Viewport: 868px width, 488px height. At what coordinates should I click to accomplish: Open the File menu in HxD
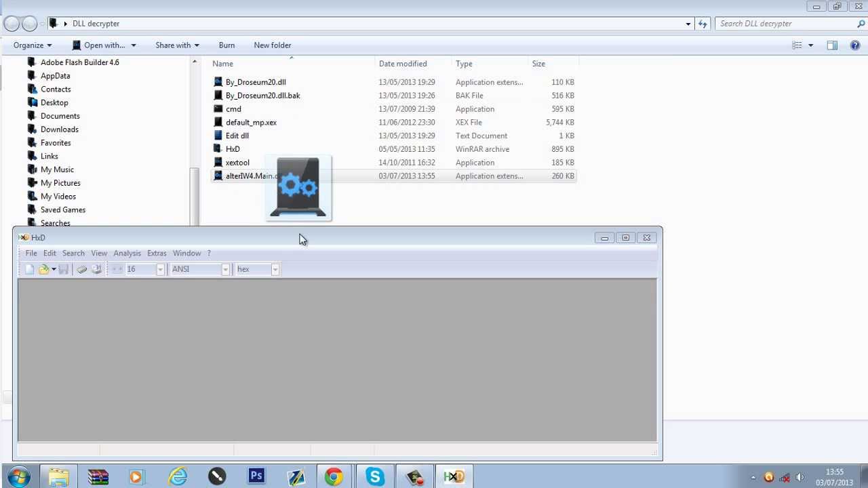point(31,253)
